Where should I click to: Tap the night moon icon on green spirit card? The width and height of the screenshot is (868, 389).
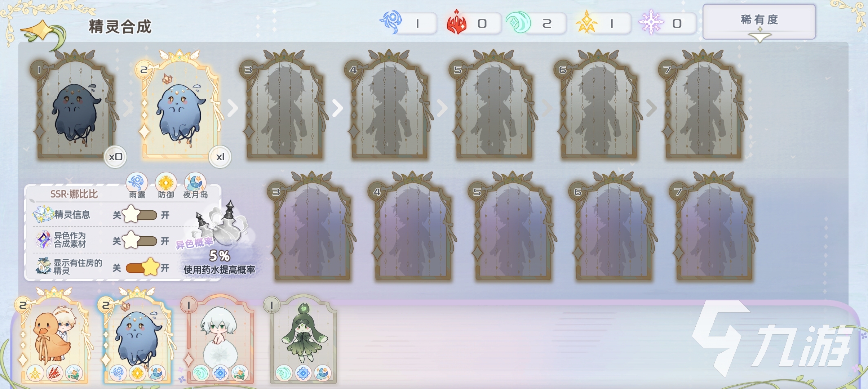tap(323, 373)
